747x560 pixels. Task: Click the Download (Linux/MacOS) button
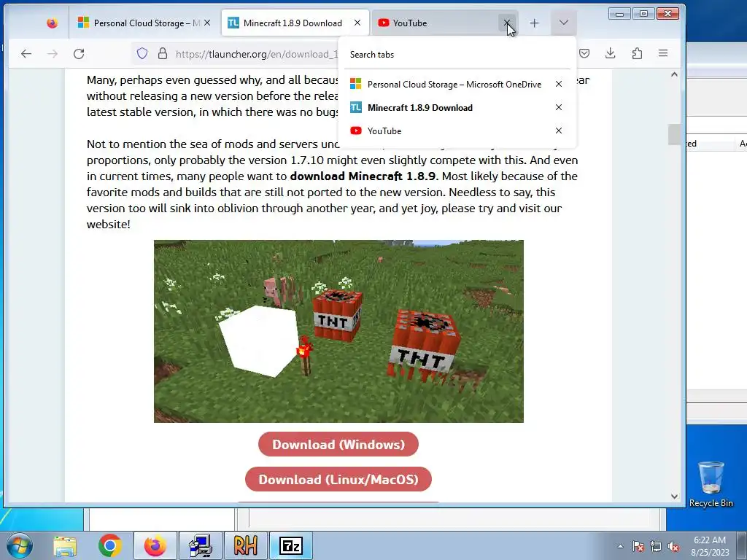point(338,479)
